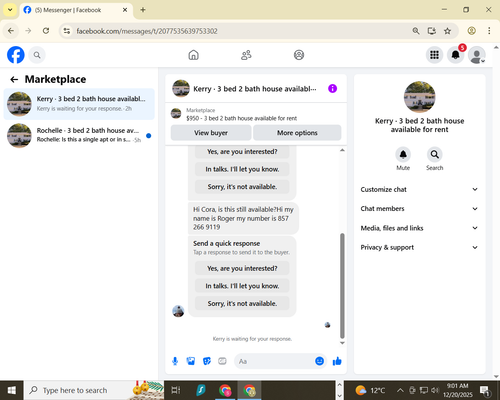Viewport: 500px width, 400px height.
Task: Open the Chrome profile icon
Action: [471, 31]
